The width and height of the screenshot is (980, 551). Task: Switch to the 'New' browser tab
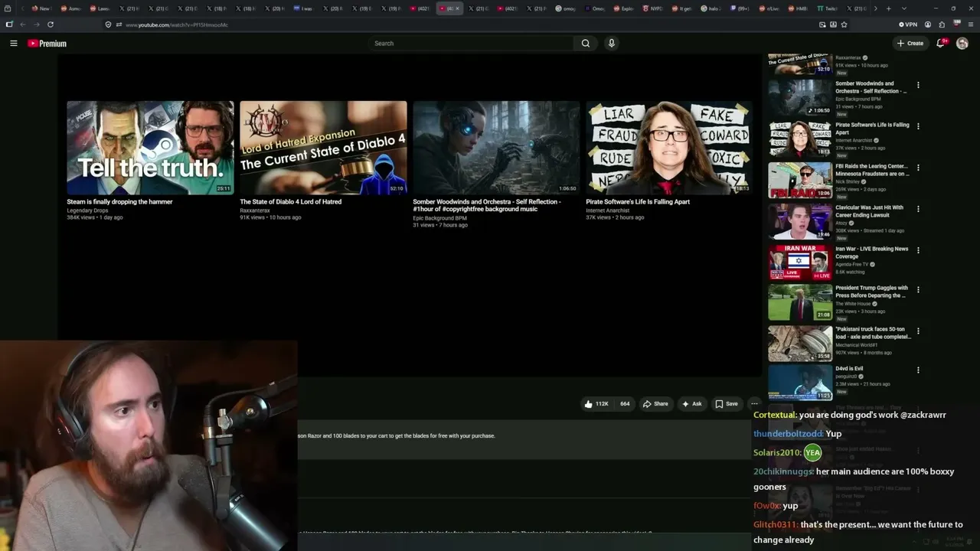41,8
